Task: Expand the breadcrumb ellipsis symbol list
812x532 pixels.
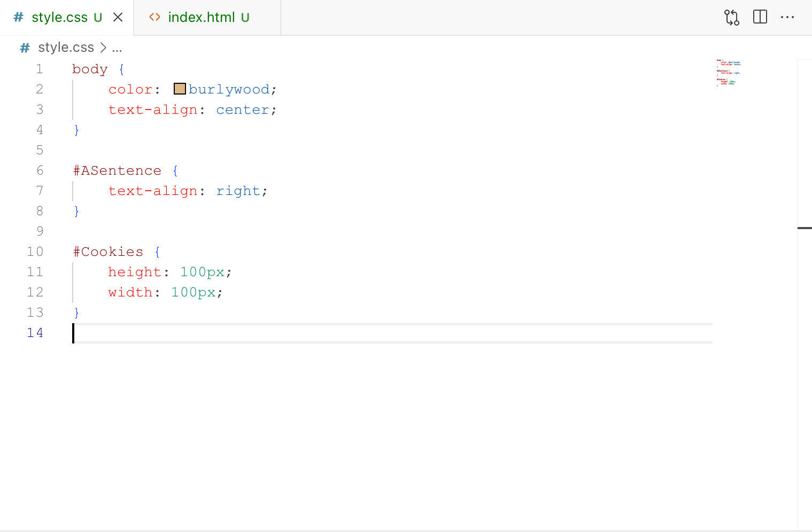Action: (x=117, y=48)
